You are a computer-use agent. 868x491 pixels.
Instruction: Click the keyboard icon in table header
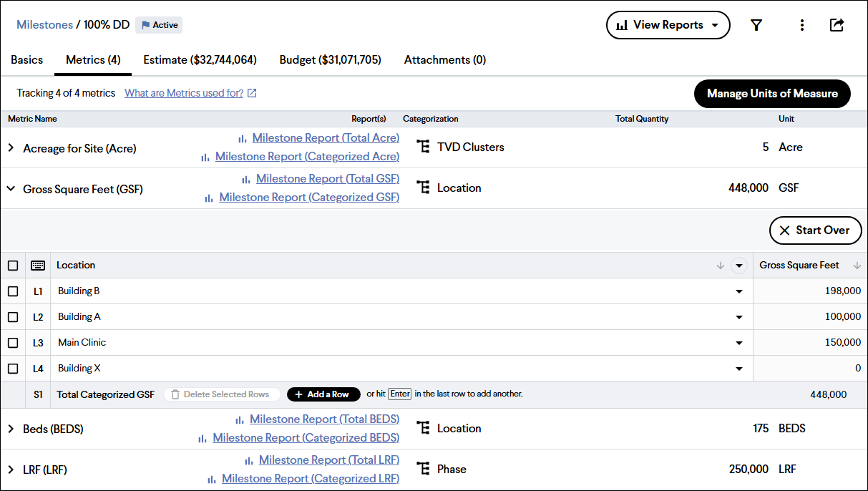[x=38, y=266]
